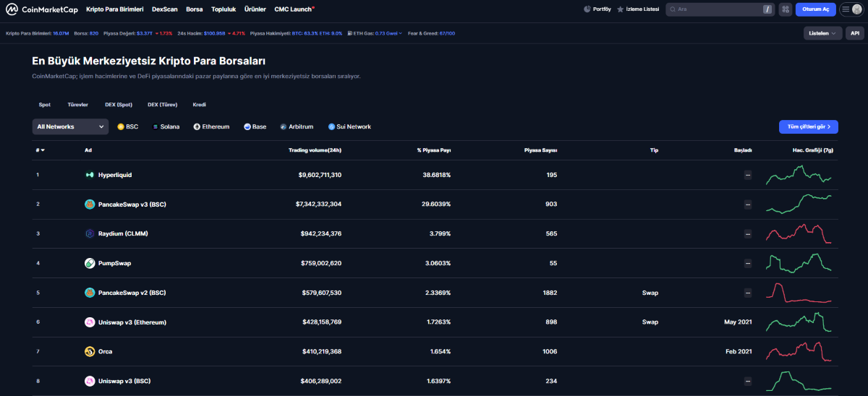This screenshot has width=868, height=396.
Task: Open the Orca 7-day volume chart
Action: click(x=799, y=352)
